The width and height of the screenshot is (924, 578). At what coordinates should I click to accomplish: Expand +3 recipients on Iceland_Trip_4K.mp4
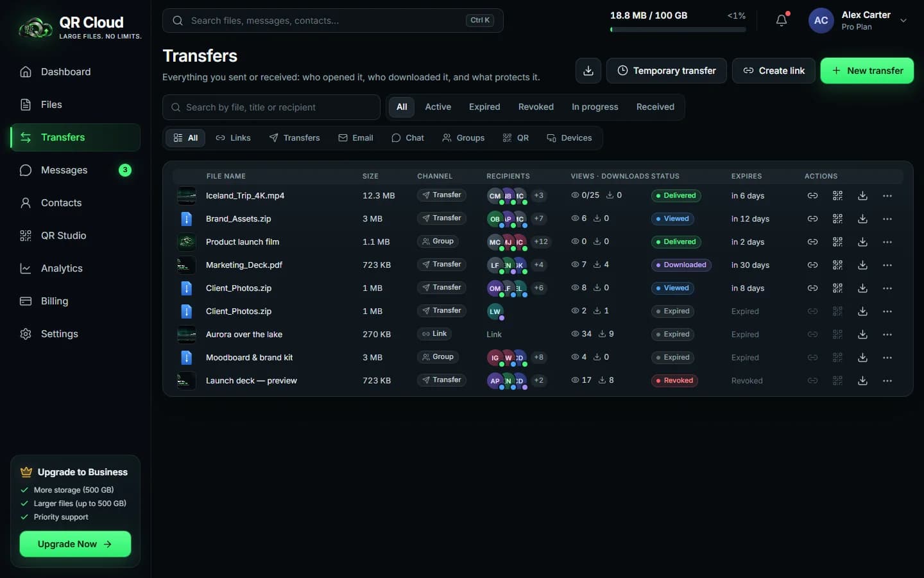click(x=539, y=196)
